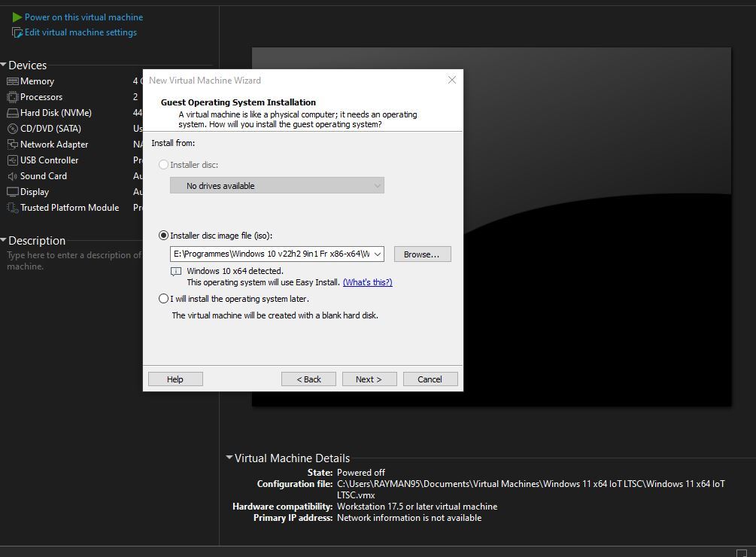Image resolution: width=756 pixels, height=557 pixels.
Task: Click the USB Controller icon
Action: [13, 160]
